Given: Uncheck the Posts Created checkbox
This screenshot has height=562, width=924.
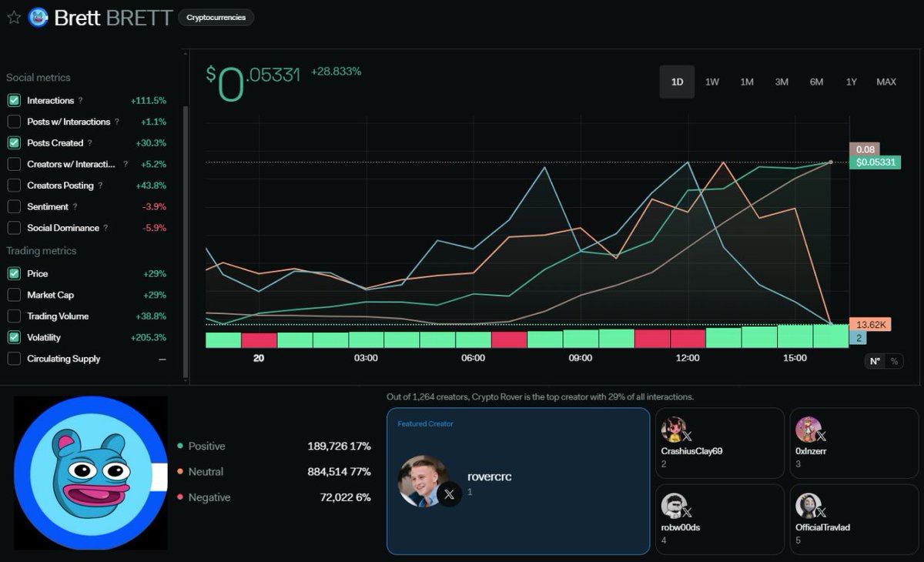Looking at the screenshot, I should pyautogui.click(x=14, y=143).
